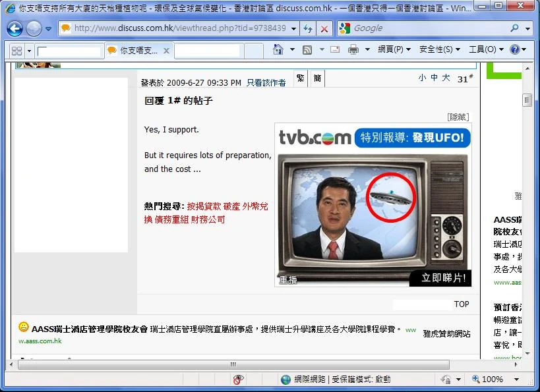Open a new tab button
The width and height of the screenshot is (540, 392).
pyautogui.click(x=254, y=51)
